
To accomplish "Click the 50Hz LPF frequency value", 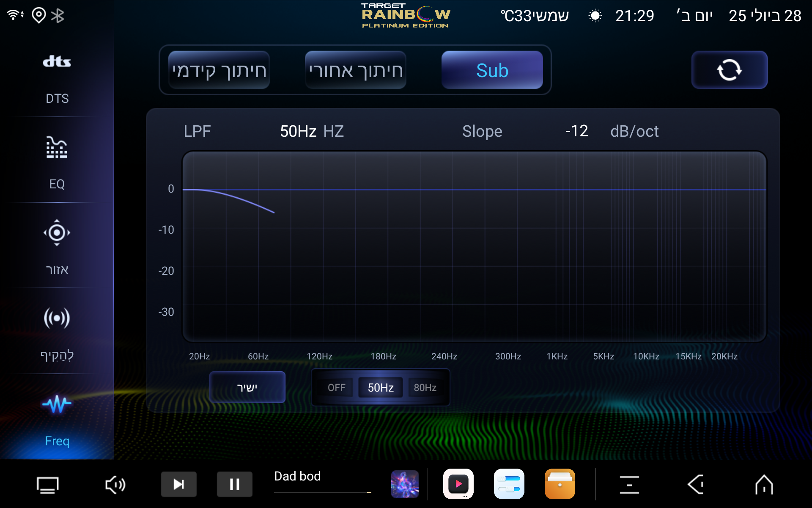I will [x=298, y=131].
